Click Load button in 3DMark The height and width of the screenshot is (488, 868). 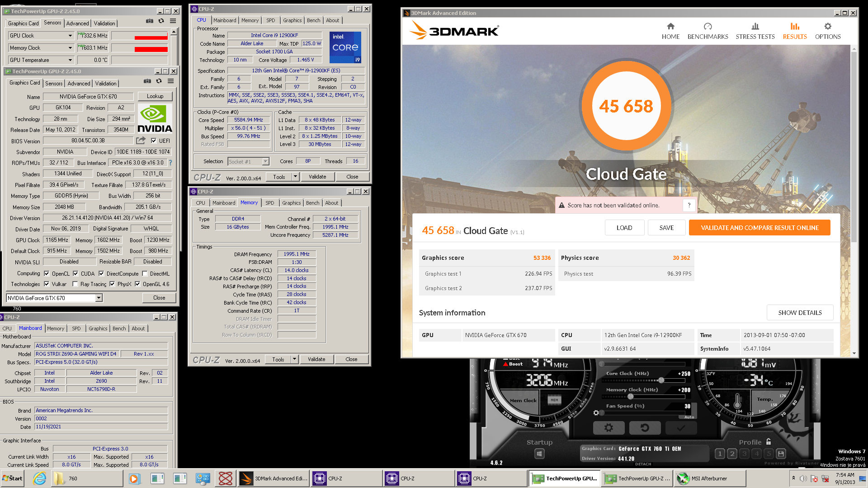click(x=624, y=228)
